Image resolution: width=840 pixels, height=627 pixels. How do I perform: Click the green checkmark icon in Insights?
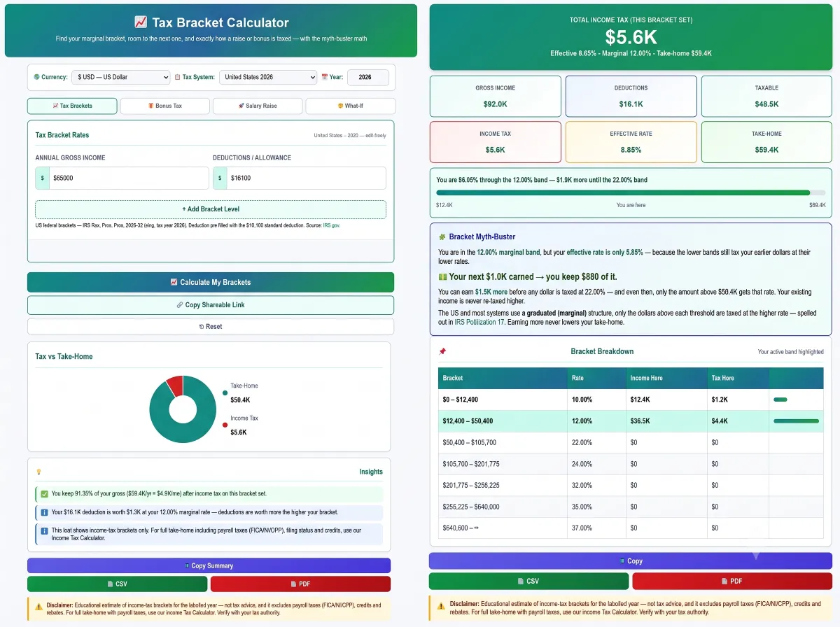coord(45,494)
